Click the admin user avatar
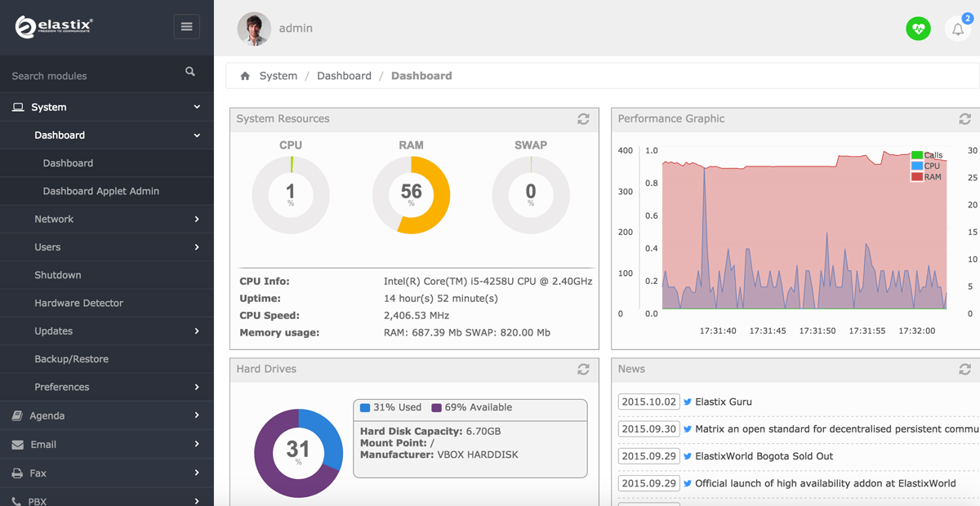The image size is (980, 506). (x=254, y=29)
